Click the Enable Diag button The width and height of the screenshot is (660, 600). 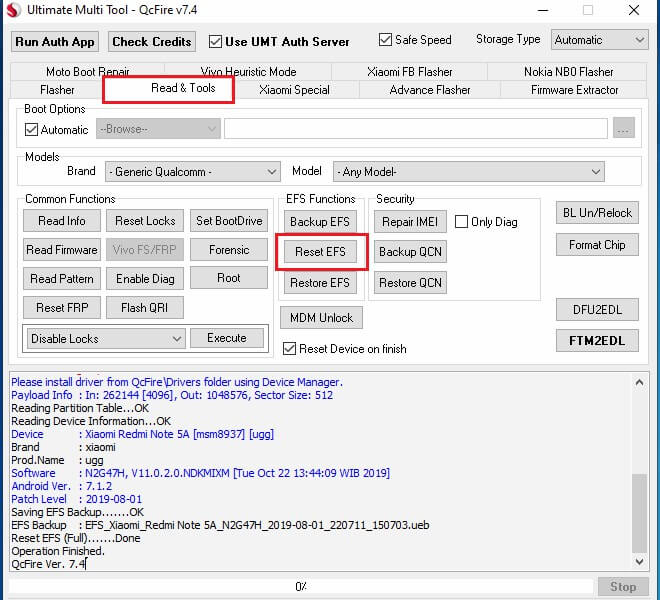[x=145, y=279]
